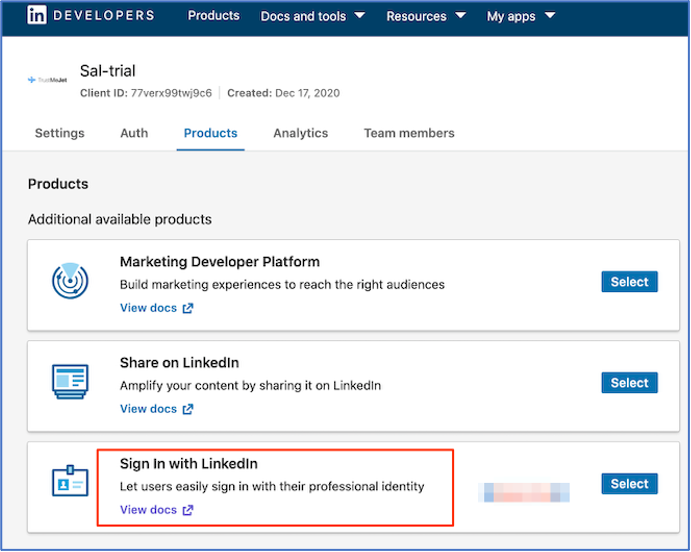
Task: Click the LinkedIn 'in' logo
Action: (37, 15)
